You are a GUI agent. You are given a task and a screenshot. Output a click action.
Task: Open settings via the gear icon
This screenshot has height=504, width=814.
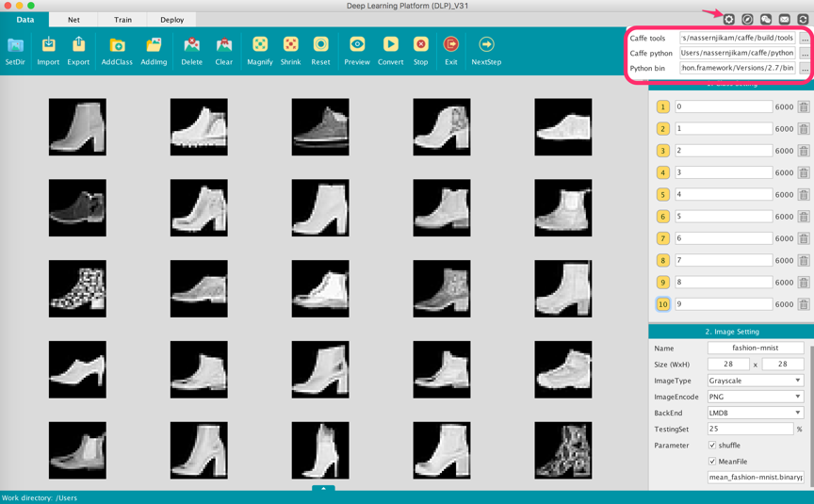click(729, 19)
